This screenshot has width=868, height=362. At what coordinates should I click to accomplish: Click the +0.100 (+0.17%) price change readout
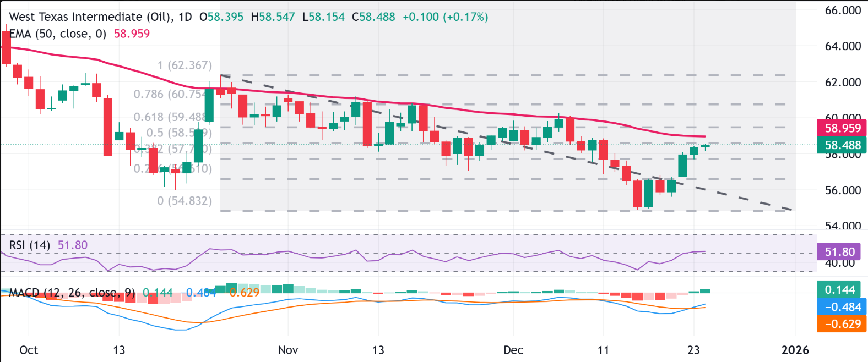tap(445, 17)
